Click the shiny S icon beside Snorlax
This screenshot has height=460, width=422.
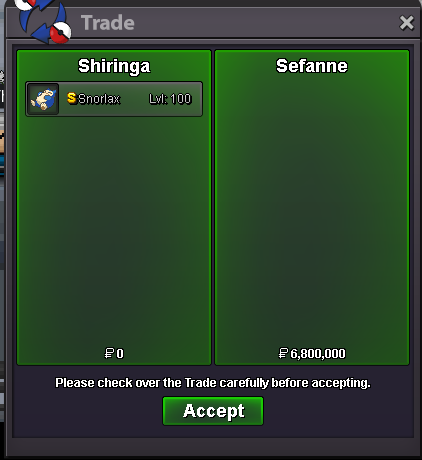click(x=72, y=98)
